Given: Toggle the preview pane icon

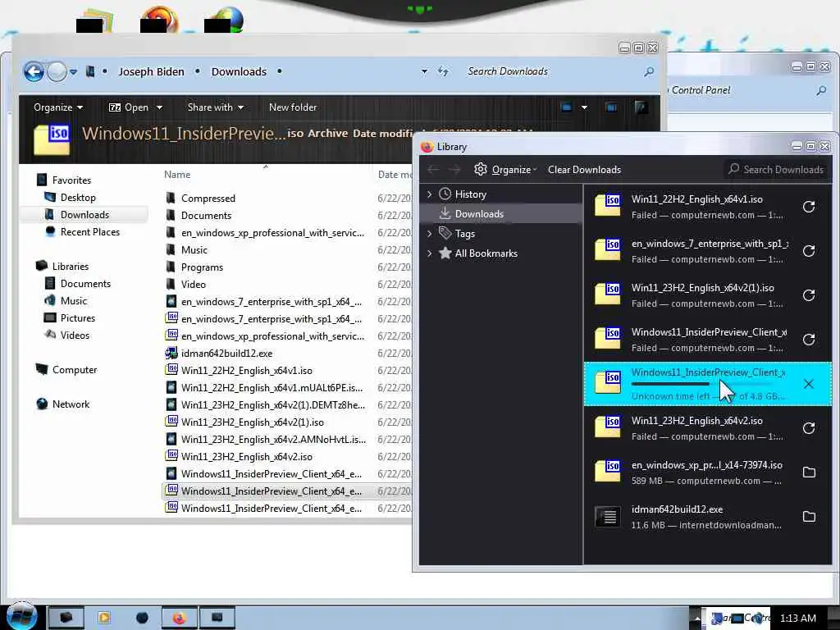Looking at the screenshot, I should pyautogui.click(x=611, y=107).
